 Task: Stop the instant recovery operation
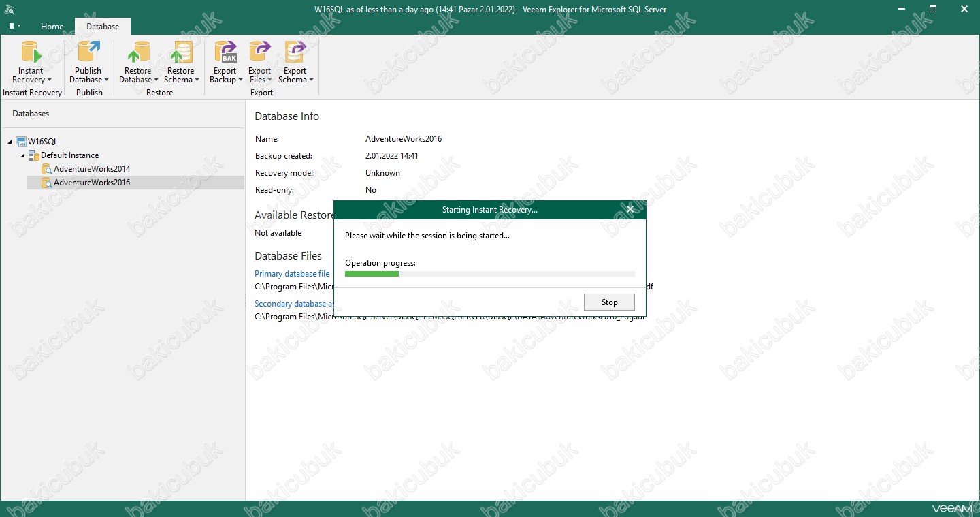(609, 302)
